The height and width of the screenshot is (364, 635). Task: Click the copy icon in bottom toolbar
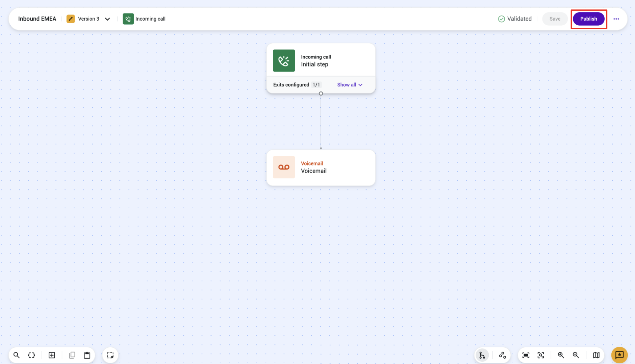(x=72, y=355)
